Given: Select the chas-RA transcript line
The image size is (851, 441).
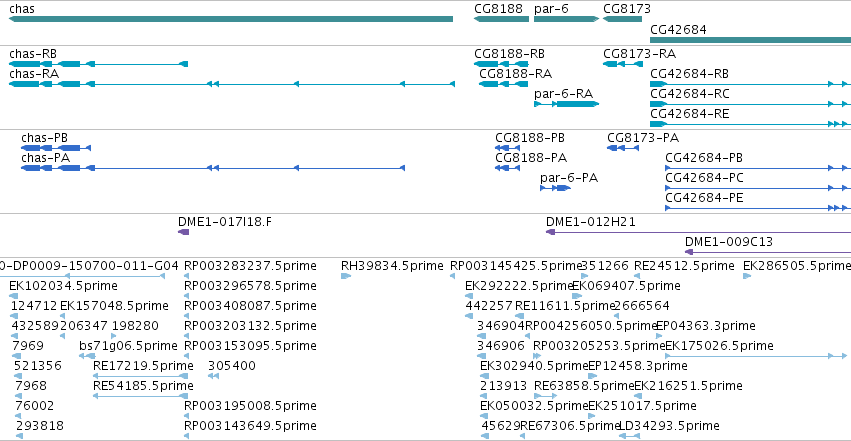Looking at the screenshot, I should [232, 84].
